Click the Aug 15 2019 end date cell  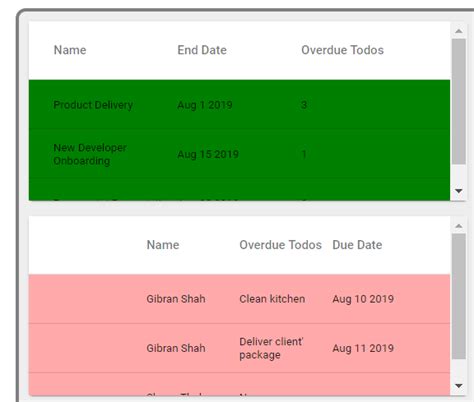coord(208,154)
